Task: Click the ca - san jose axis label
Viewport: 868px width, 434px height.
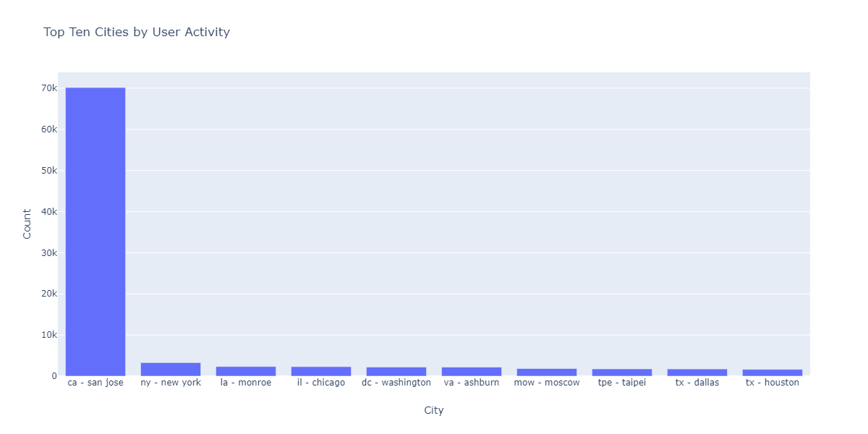Action: click(95, 383)
